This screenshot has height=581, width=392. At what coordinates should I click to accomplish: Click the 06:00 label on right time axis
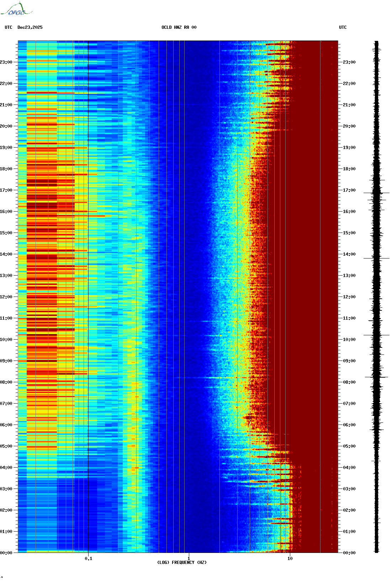[349, 425]
